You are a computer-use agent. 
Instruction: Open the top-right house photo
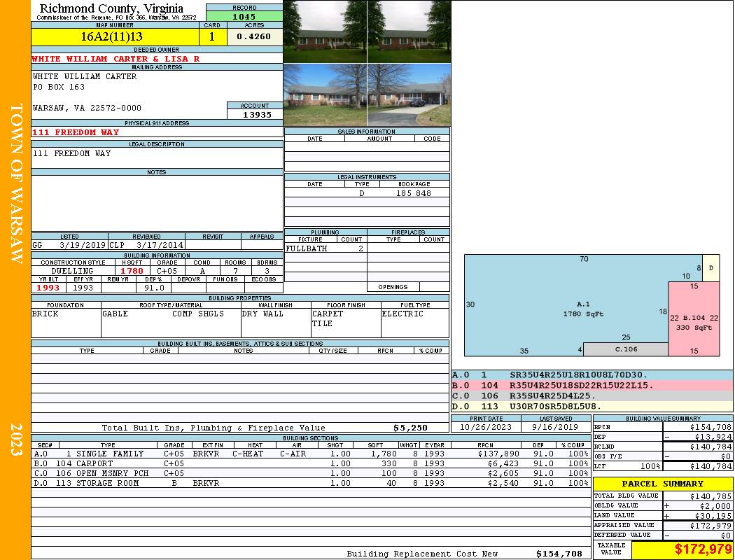point(409,31)
